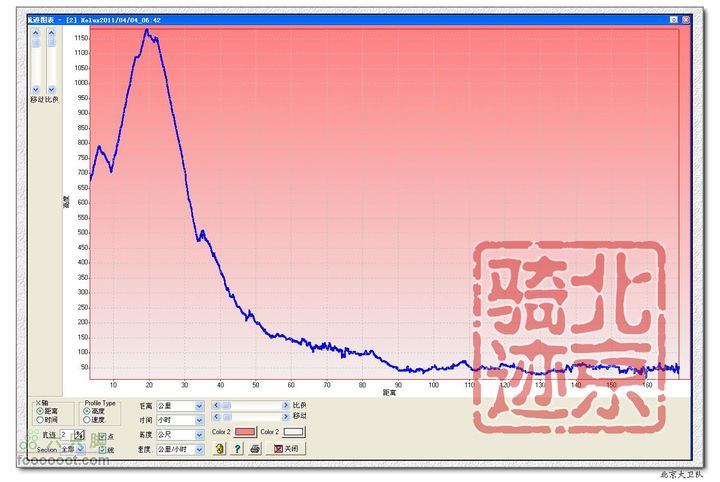Select the 速度 Profile Type radio button

pos(88,420)
